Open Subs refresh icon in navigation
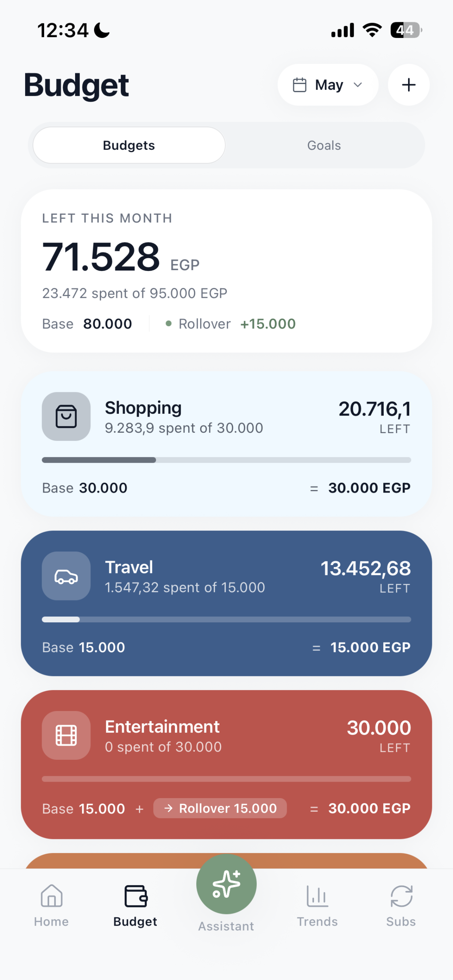This screenshot has height=980, width=453. click(x=401, y=905)
